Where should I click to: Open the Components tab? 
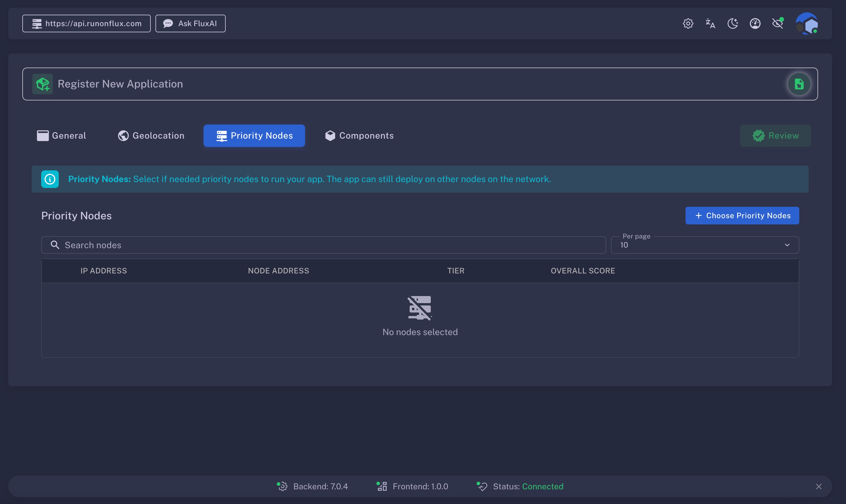(x=359, y=135)
